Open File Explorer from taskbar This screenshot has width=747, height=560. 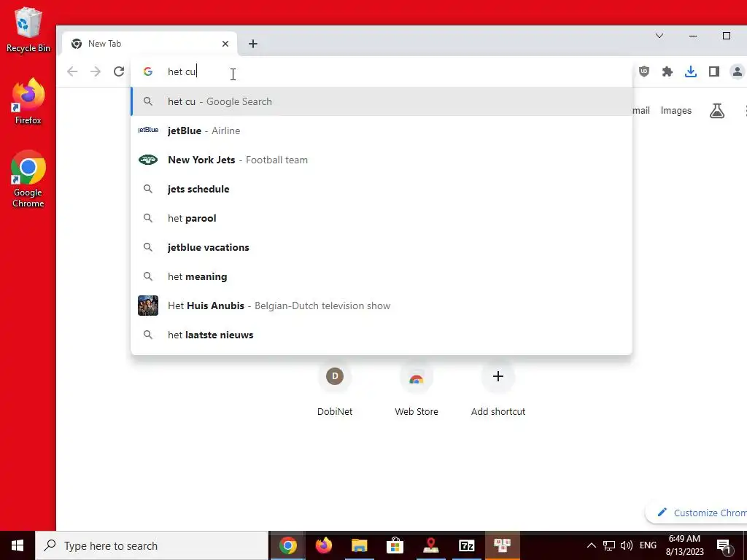point(359,545)
